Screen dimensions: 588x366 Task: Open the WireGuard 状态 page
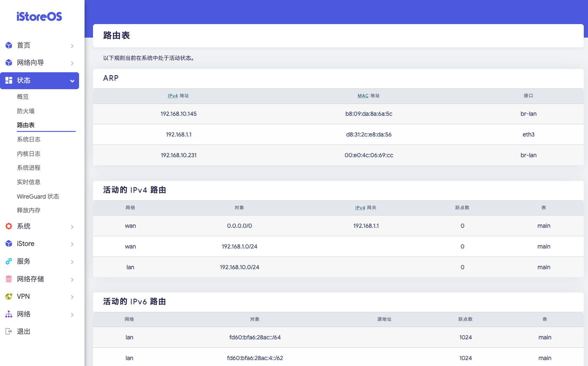[x=37, y=196]
